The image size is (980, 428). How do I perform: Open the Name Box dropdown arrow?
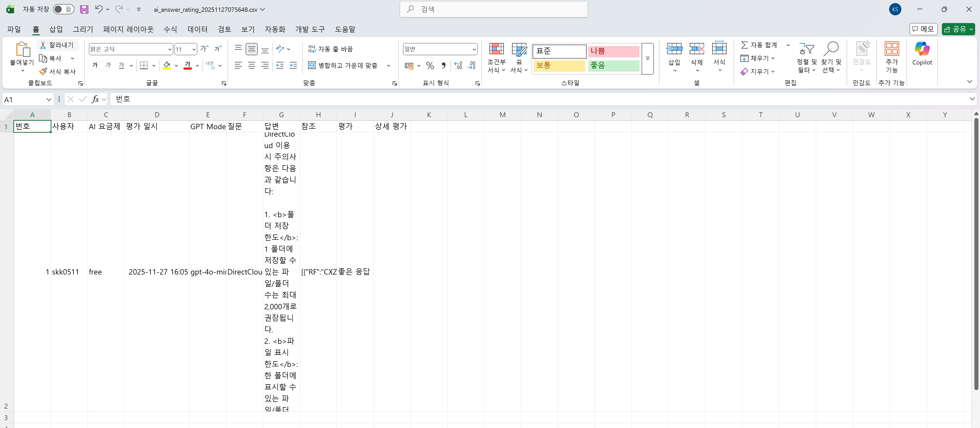click(49, 99)
